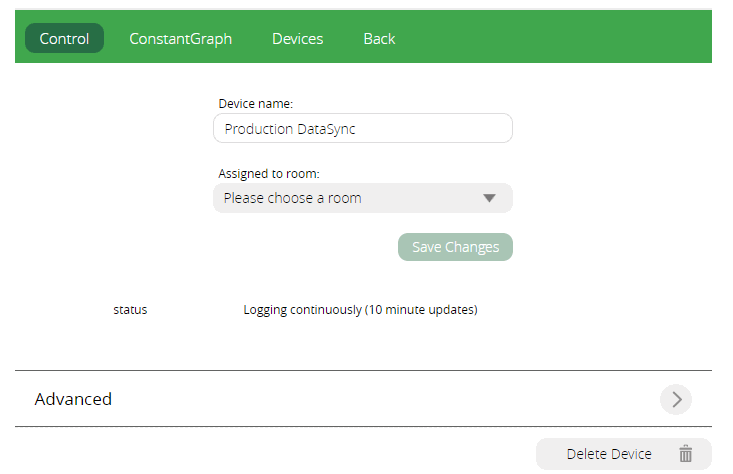
Task: Click Back in the green navigation bar
Action: click(x=379, y=39)
